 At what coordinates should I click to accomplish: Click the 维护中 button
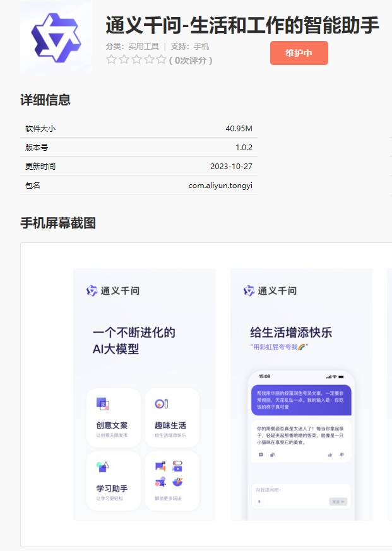click(x=299, y=53)
